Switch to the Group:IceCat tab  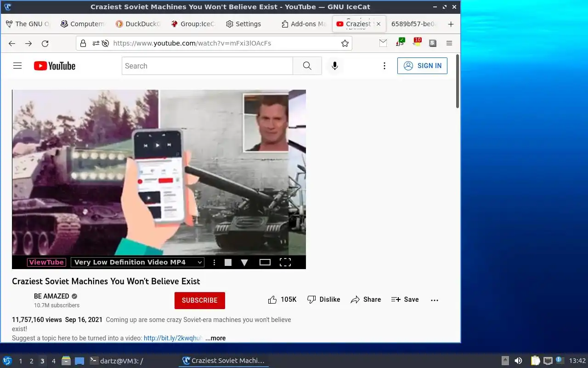[x=193, y=24]
